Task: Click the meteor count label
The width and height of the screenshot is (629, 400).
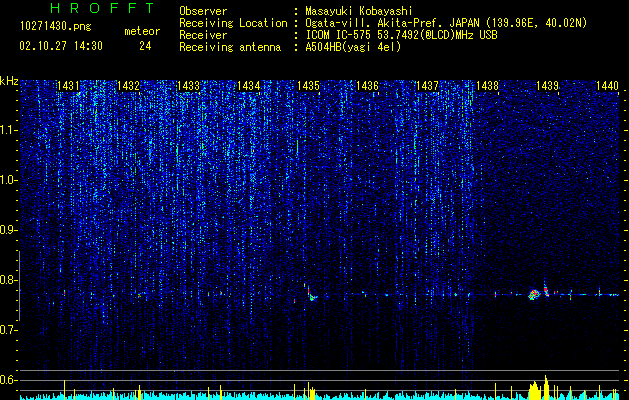Action: click(142, 31)
